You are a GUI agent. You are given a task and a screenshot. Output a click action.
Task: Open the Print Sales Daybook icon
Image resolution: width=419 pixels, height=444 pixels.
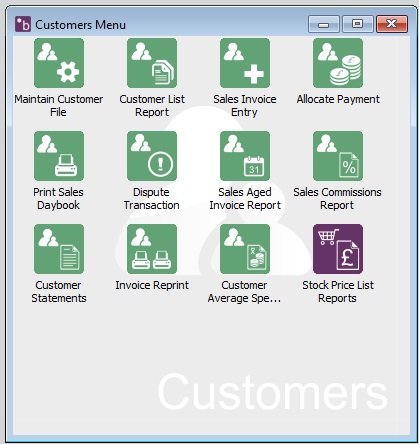coord(59,156)
